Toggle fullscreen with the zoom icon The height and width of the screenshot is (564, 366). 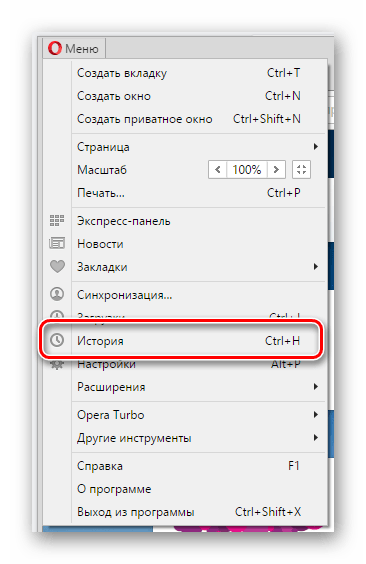[301, 169]
